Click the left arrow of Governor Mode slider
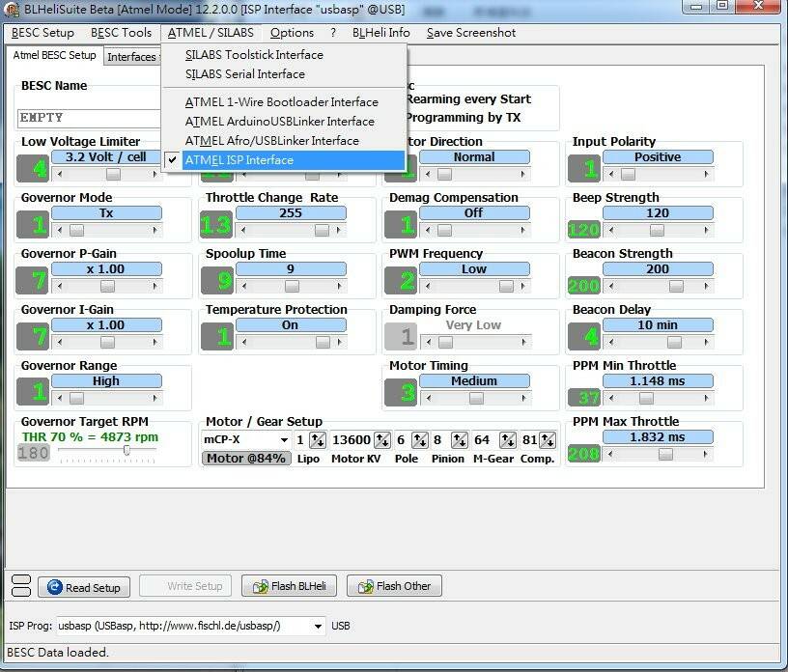 pos(60,230)
